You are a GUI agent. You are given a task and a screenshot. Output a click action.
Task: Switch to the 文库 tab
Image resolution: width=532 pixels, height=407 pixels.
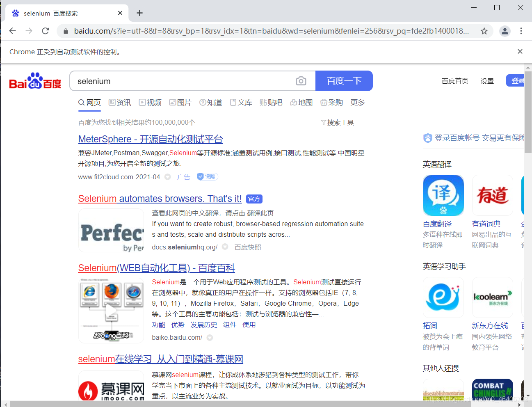click(x=241, y=102)
